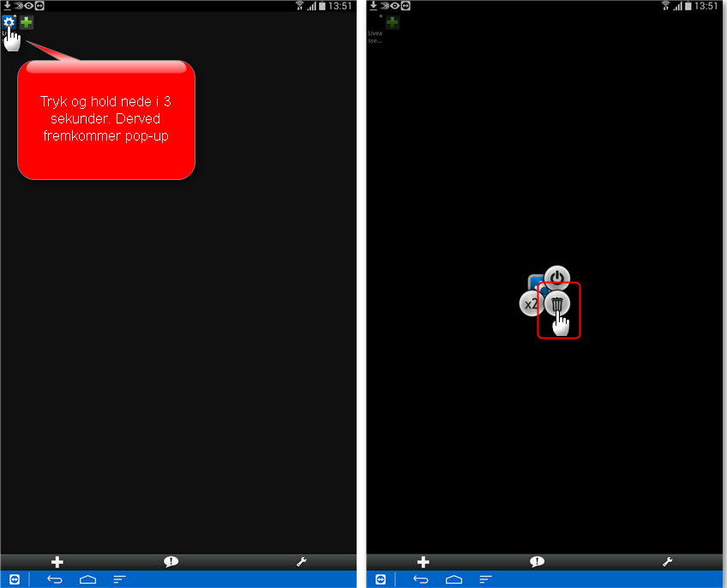727x588 pixels.
Task: Open the speech bubble alert in left bar
Action: [x=171, y=562]
